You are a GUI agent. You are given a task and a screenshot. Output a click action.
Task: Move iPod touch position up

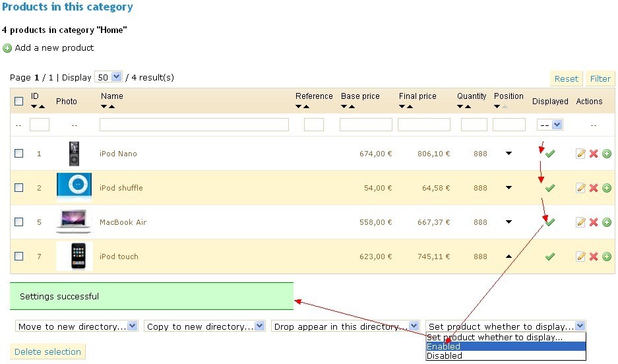click(509, 256)
